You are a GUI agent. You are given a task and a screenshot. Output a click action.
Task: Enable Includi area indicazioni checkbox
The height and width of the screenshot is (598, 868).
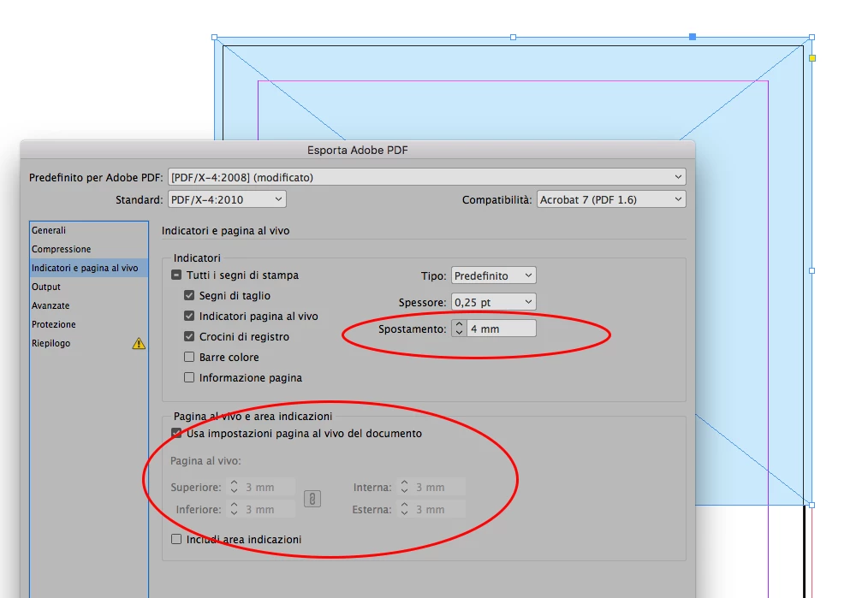(x=176, y=539)
